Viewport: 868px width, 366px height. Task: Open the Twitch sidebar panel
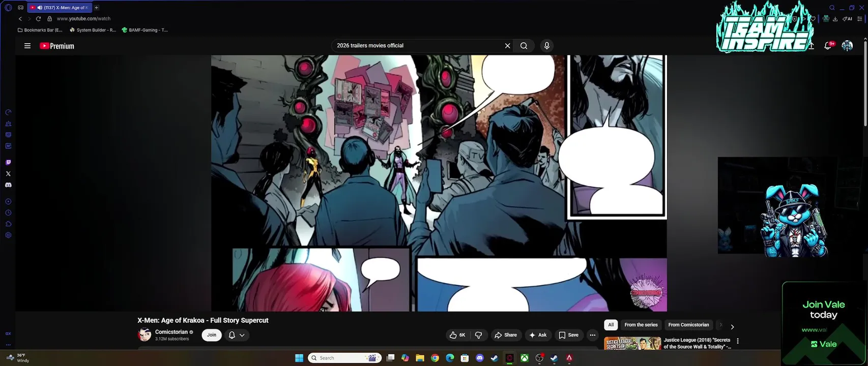(x=8, y=163)
